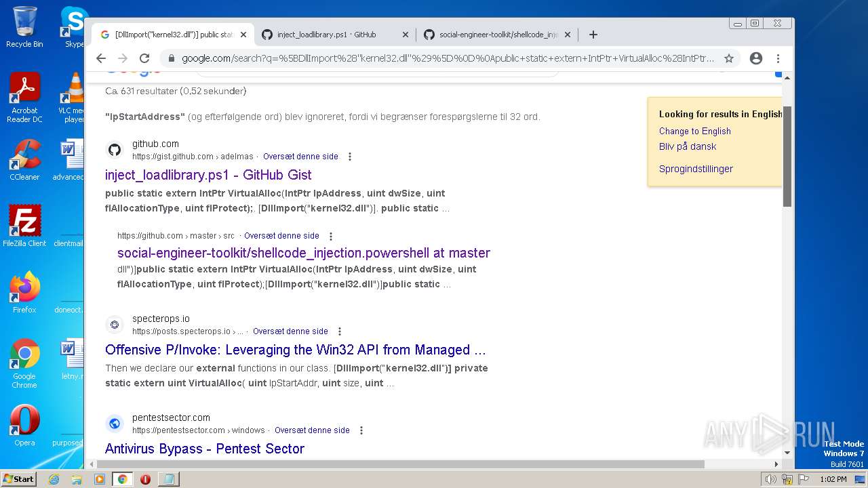Click the GitHub favicon beside github.com
Image resolution: width=868 pixels, height=488 pixels.
115,150
